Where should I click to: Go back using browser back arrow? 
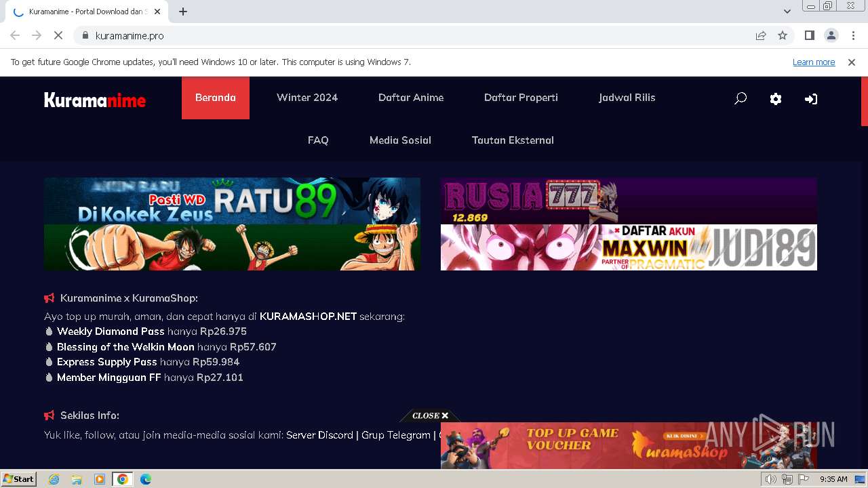(x=15, y=35)
